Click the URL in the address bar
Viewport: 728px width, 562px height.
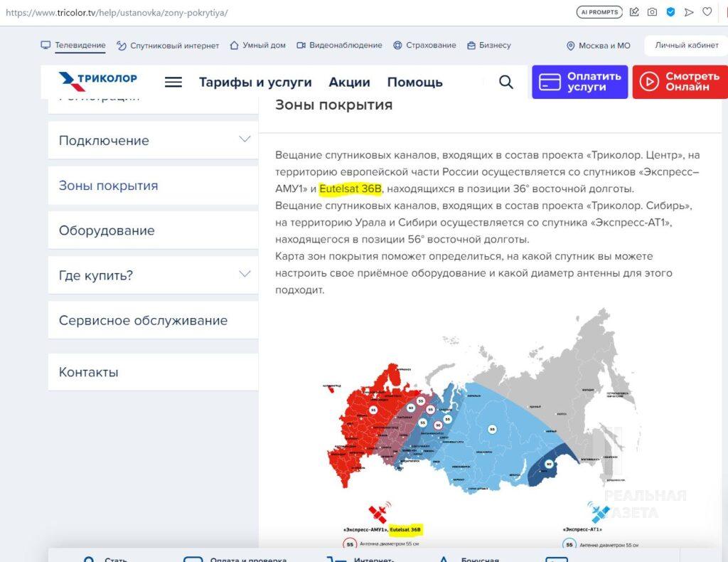click(x=117, y=13)
